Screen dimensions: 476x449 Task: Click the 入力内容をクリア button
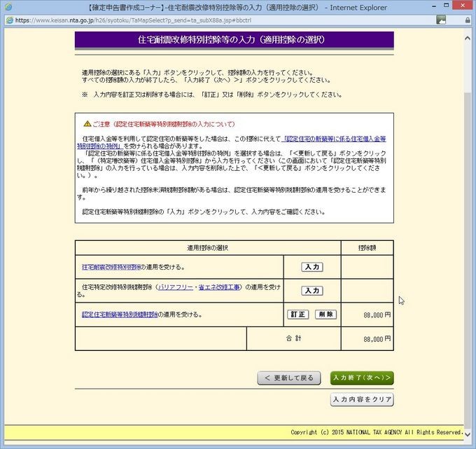[x=362, y=399]
